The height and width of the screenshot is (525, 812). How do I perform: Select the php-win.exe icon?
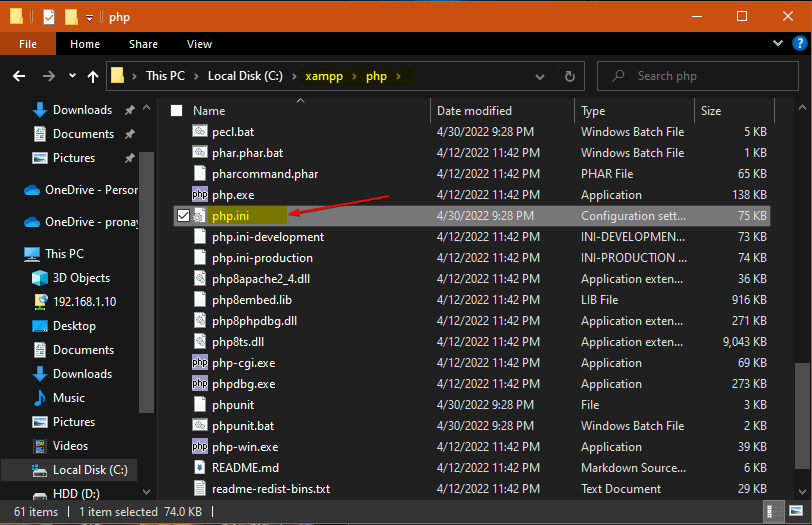pos(200,447)
